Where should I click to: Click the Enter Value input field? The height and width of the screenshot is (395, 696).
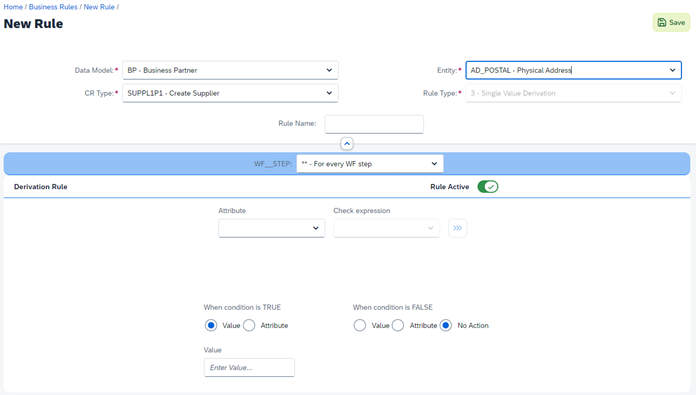coord(249,367)
